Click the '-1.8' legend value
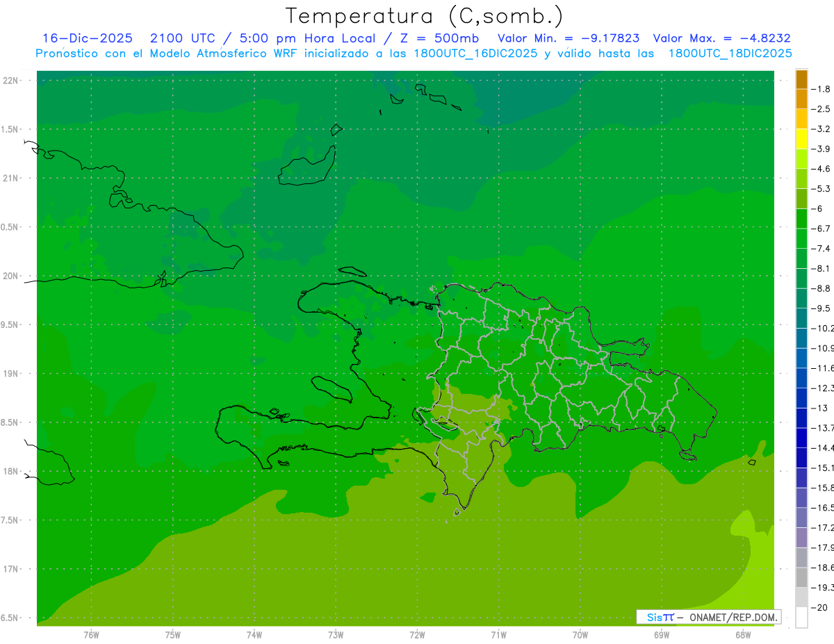 (x=821, y=89)
